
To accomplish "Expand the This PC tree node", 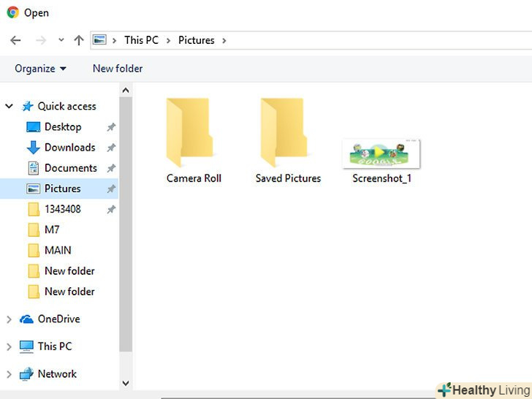I will coord(9,346).
